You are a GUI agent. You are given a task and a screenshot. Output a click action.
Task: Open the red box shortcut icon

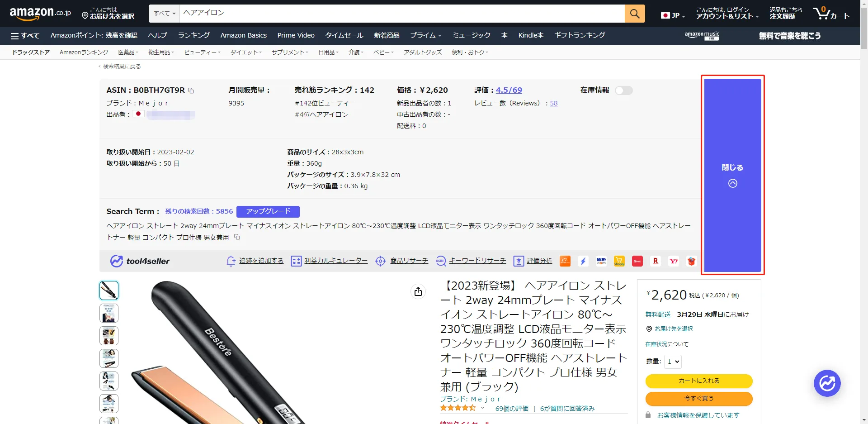[691, 261]
